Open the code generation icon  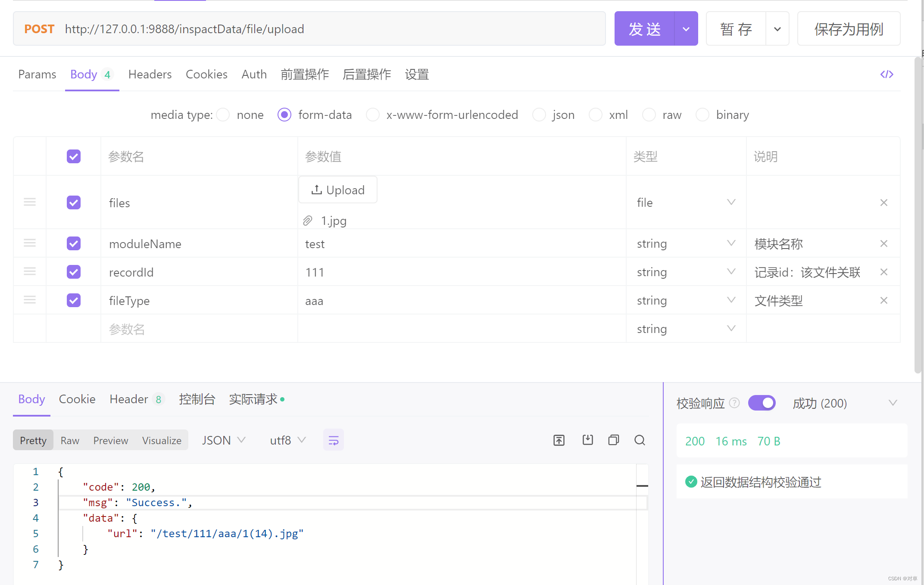click(887, 75)
